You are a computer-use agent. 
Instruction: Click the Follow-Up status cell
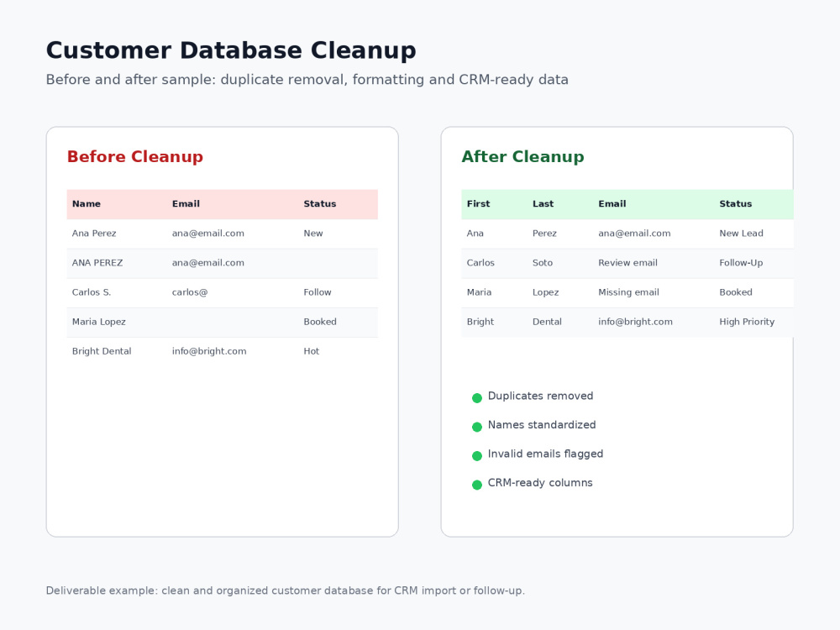click(x=741, y=262)
